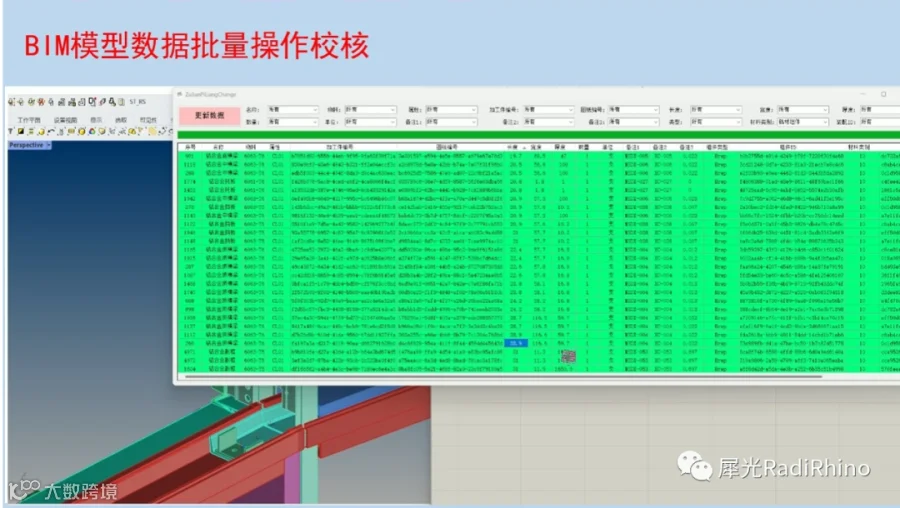This screenshot has width=900, height=508.
Task: Open the 图纸编号 filter dropdown
Action: 634,109
